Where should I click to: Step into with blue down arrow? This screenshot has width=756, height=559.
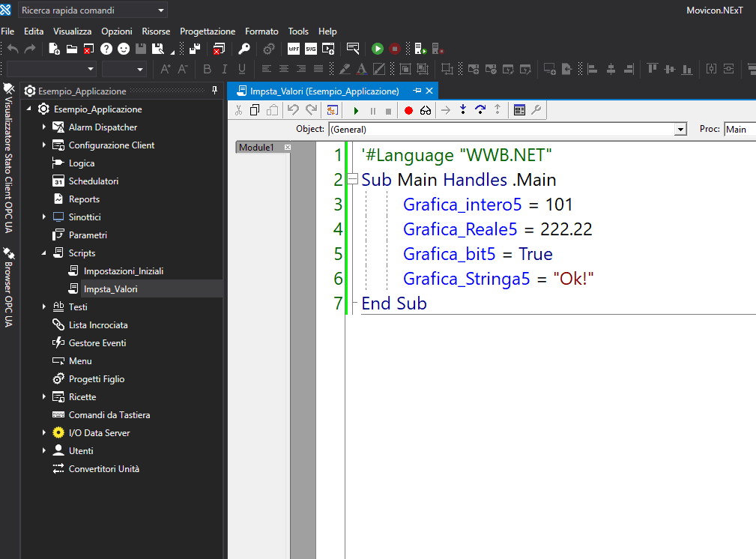point(463,110)
